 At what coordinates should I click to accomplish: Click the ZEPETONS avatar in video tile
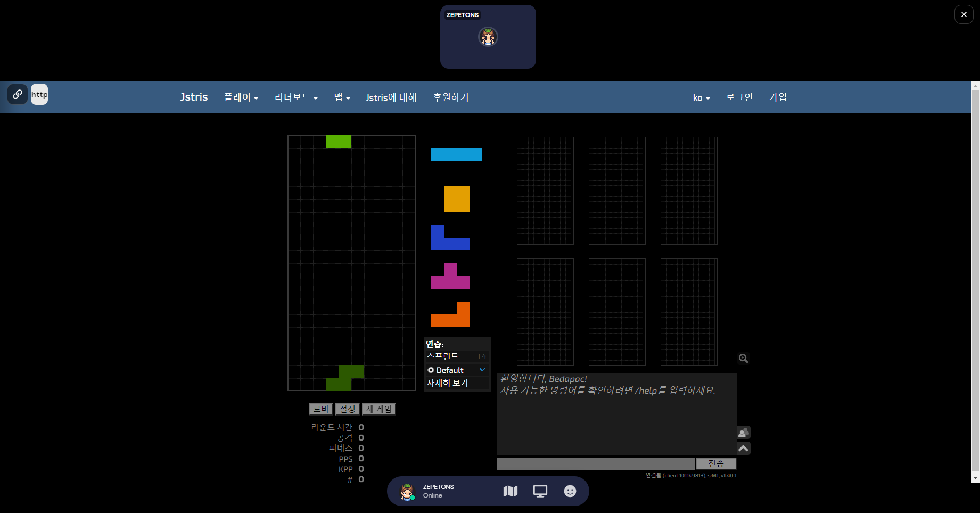488,37
